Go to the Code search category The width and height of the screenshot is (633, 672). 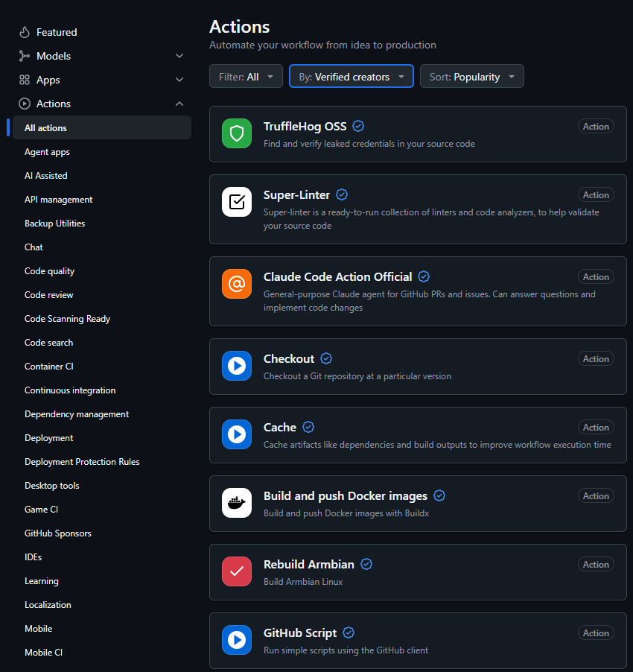pyautogui.click(x=49, y=343)
